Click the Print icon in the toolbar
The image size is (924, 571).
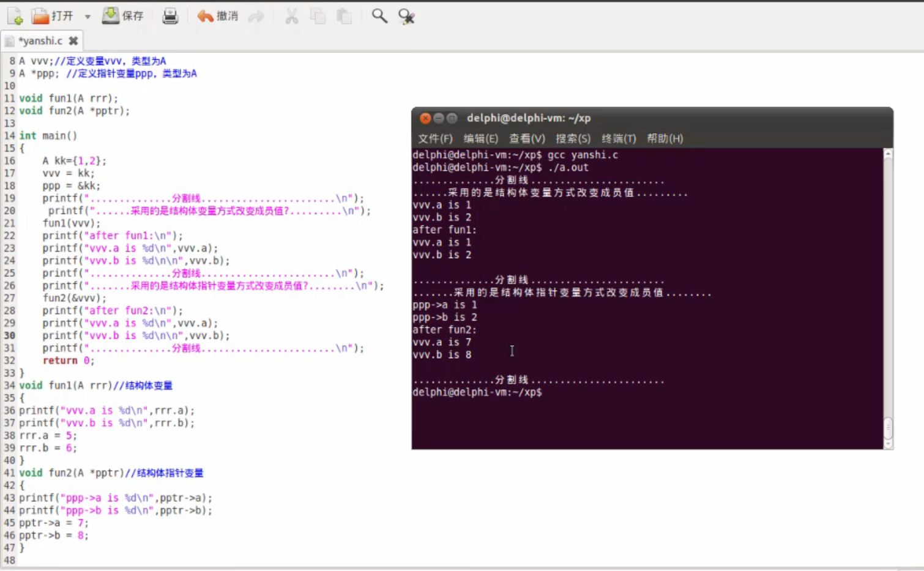pos(170,16)
